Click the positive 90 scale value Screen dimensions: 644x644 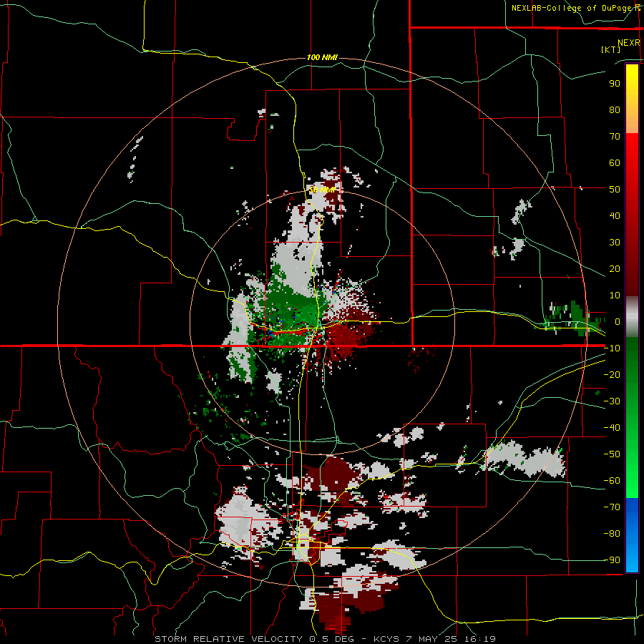click(615, 84)
